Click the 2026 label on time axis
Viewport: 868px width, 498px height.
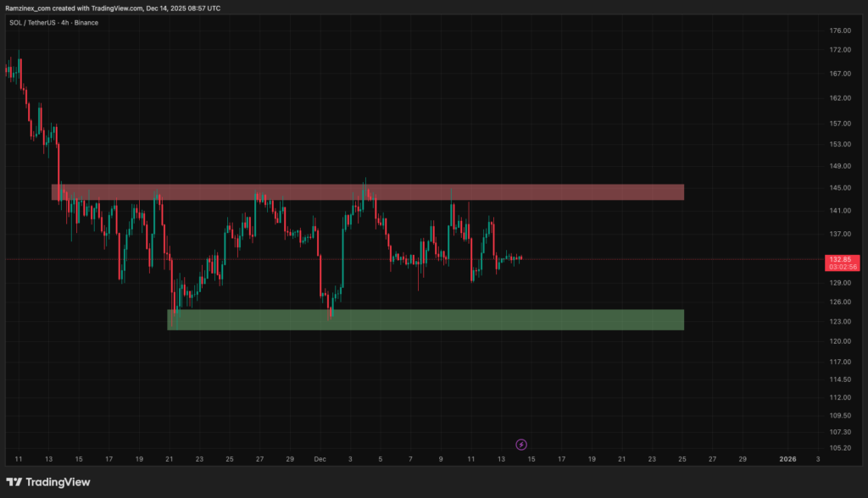(x=787, y=459)
